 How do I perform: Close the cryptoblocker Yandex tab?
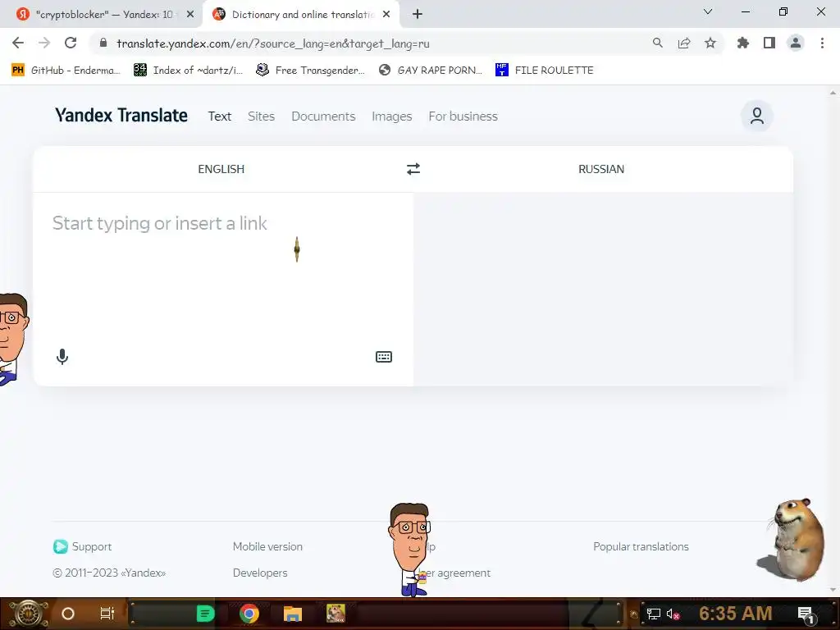point(190,15)
